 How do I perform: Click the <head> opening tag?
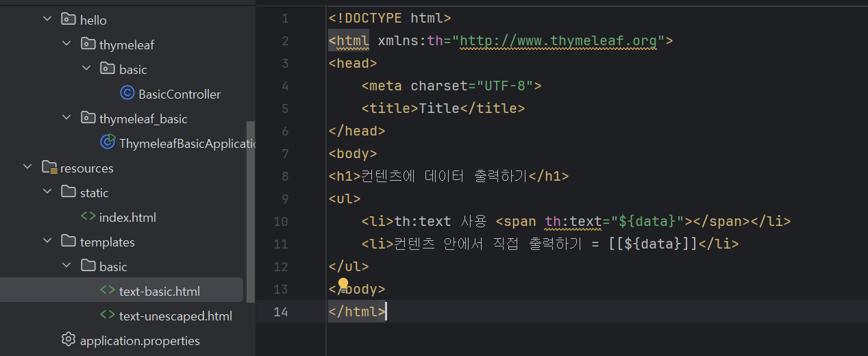click(353, 63)
